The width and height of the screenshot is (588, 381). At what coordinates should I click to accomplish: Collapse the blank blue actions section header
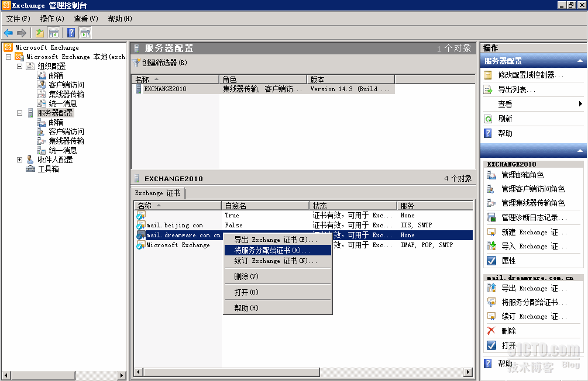click(580, 151)
